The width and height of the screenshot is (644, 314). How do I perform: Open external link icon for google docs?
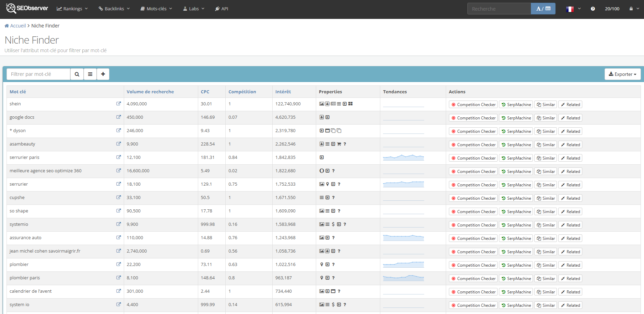(x=119, y=117)
